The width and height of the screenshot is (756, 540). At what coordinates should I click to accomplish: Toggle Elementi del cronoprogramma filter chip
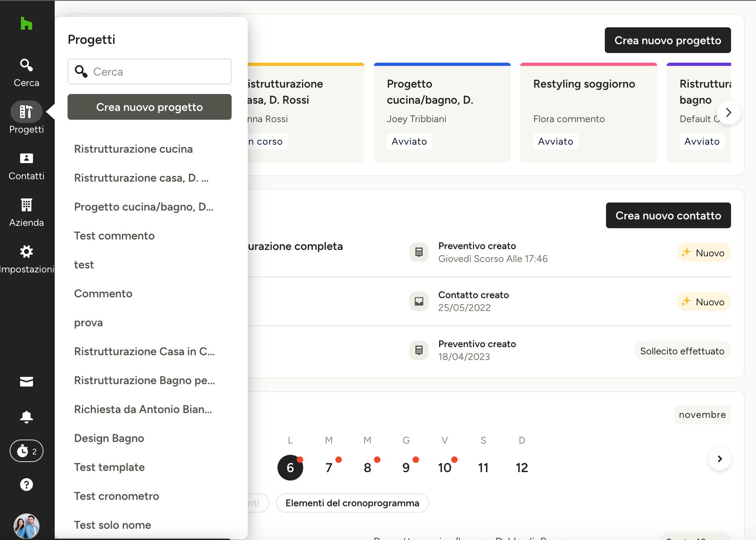pos(352,503)
